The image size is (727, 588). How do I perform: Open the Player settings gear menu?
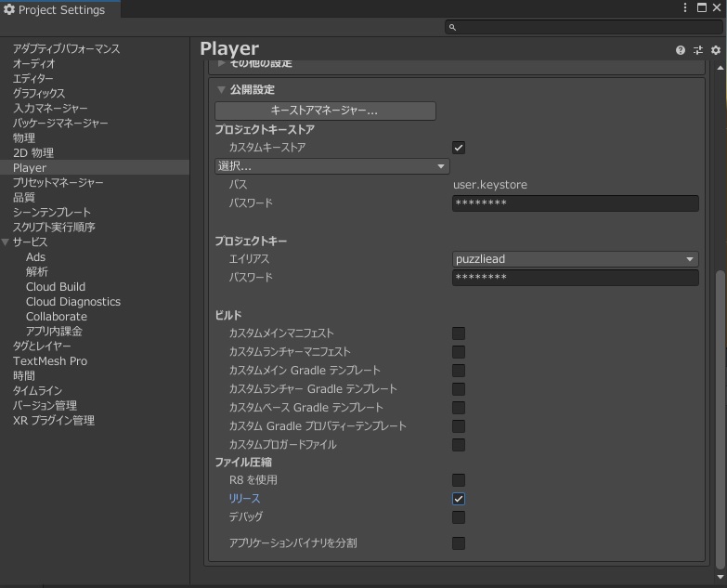[x=716, y=50]
